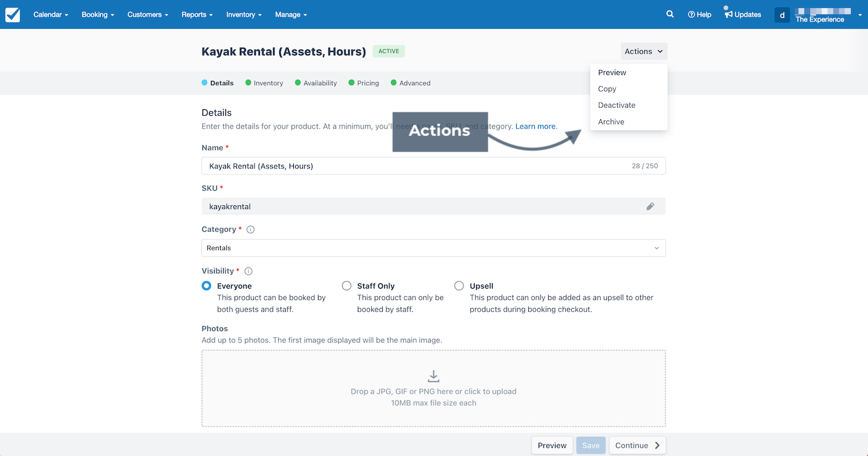
Task: Open Help from the top bar
Action: coord(699,14)
